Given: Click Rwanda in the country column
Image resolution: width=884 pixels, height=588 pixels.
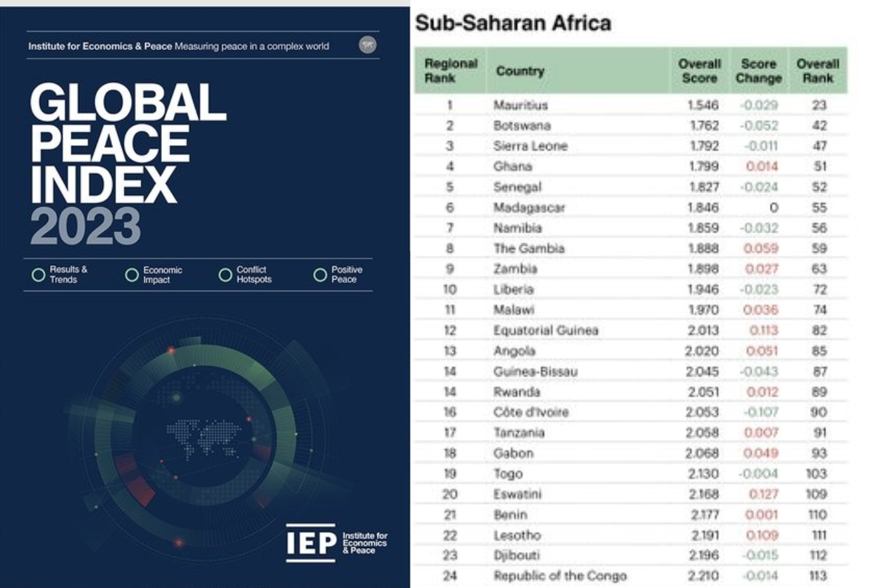Looking at the screenshot, I should [516, 392].
